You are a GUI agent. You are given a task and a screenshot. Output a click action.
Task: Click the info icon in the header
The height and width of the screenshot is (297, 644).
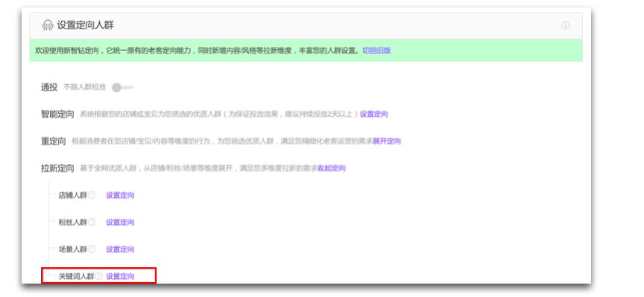(566, 25)
